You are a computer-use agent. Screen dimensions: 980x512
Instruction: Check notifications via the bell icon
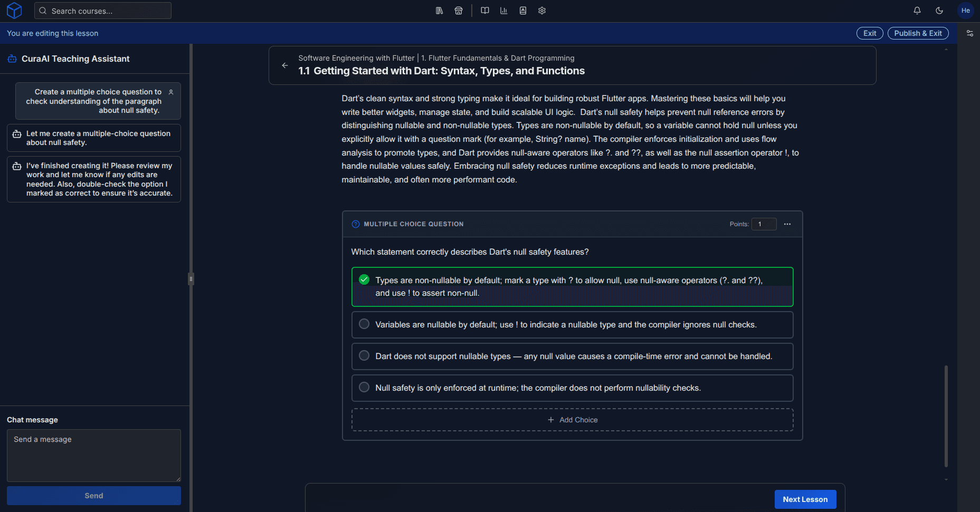(917, 11)
